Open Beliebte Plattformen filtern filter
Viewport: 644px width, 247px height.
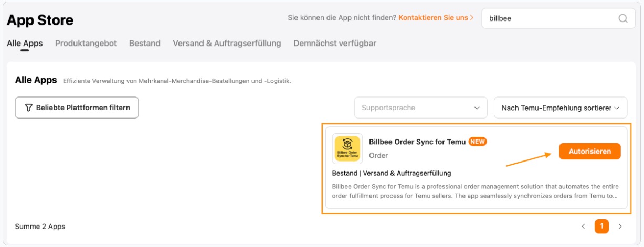77,108
